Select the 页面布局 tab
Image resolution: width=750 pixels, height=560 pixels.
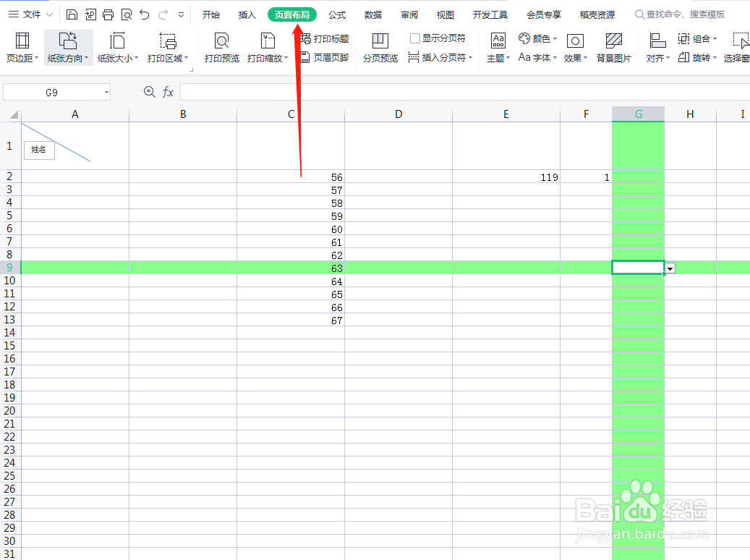291,15
